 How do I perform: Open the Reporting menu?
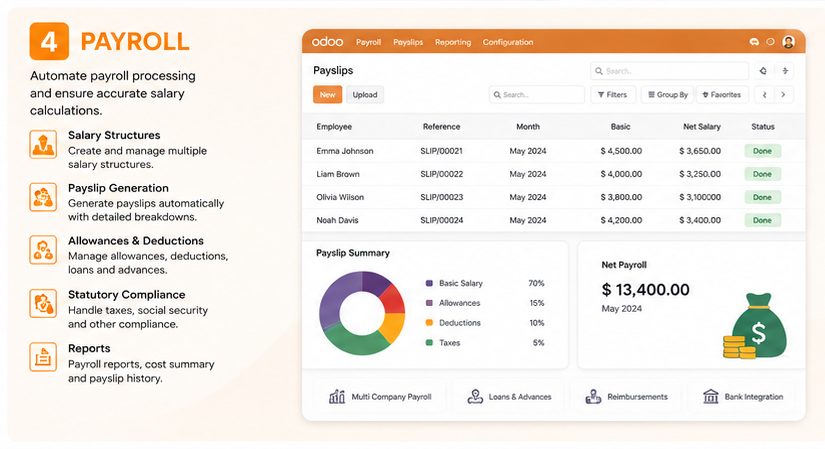pos(453,42)
